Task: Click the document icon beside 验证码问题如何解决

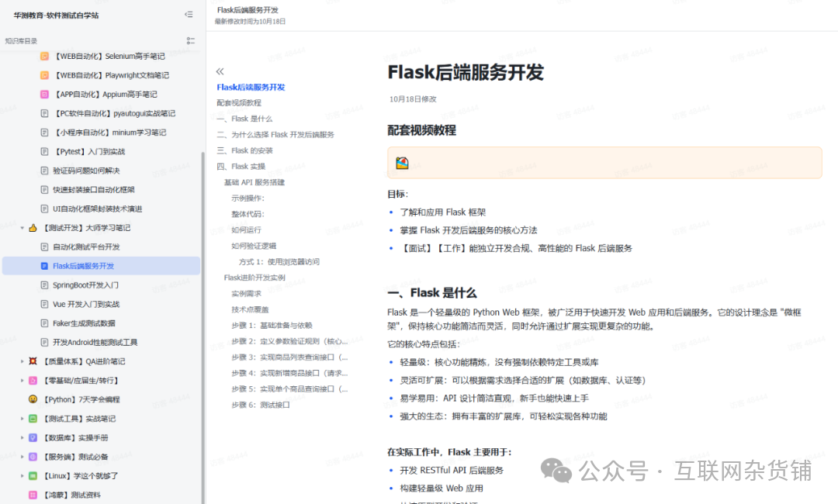Action: pos(44,171)
